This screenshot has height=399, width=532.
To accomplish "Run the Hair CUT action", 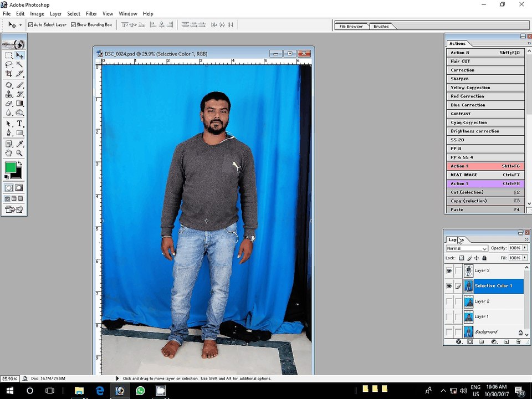I will tap(485, 62).
